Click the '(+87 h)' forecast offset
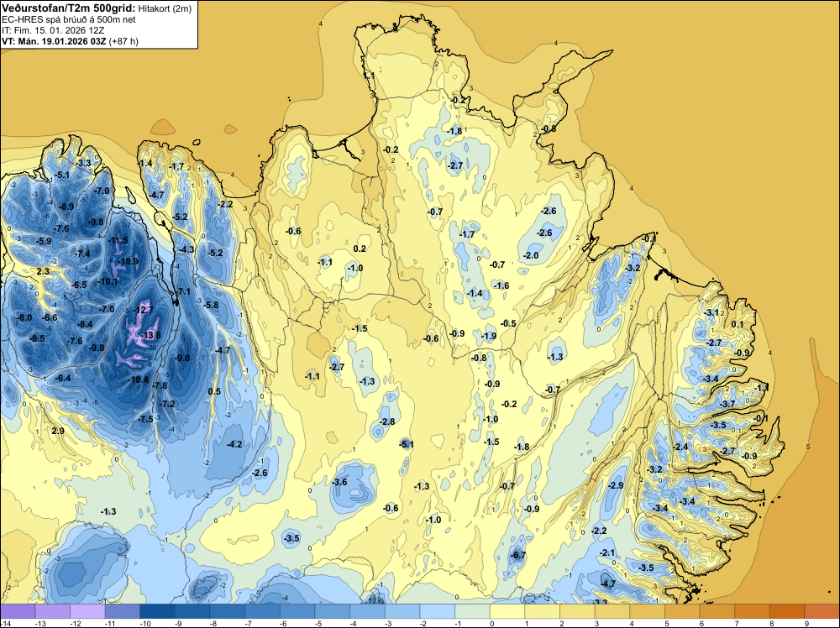Viewport: 840px width, 628px height. (x=123, y=41)
